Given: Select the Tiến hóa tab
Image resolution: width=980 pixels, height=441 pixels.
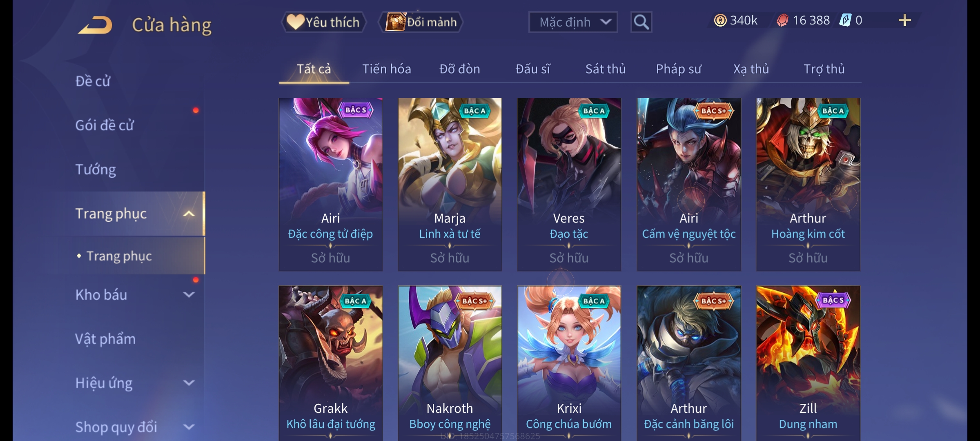Looking at the screenshot, I should 386,69.
